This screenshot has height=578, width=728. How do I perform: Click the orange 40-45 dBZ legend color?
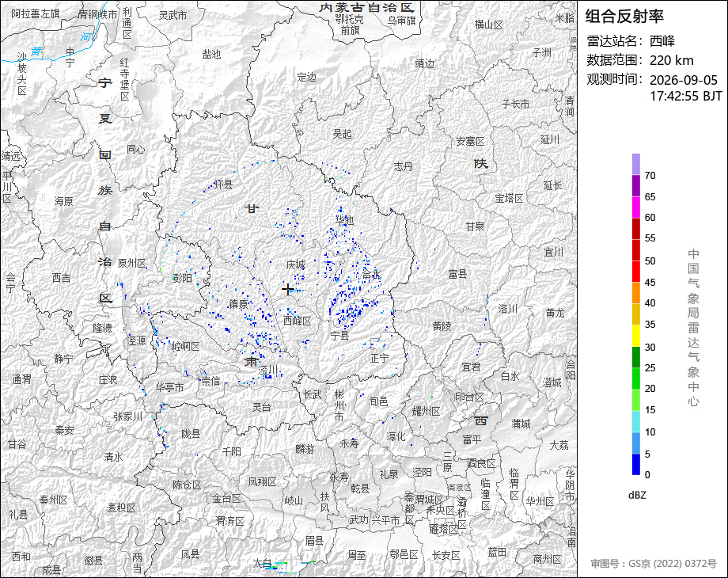(x=636, y=293)
